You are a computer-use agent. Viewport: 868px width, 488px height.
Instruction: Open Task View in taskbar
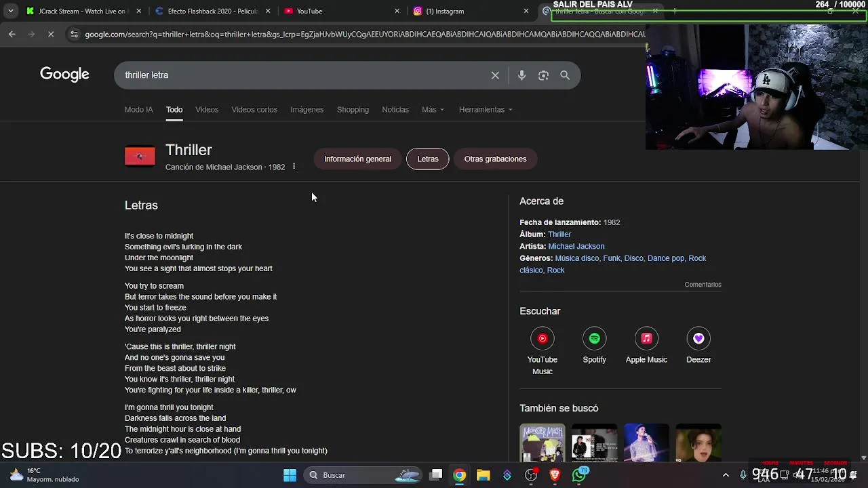pyautogui.click(x=436, y=475)
